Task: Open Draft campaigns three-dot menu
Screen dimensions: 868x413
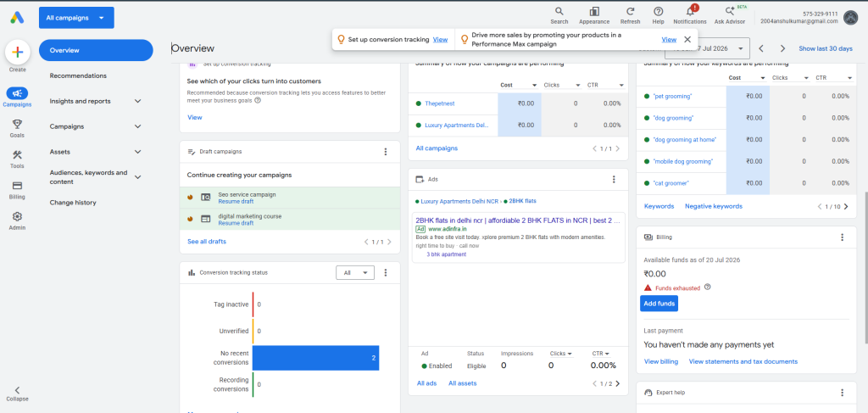Action: [x=386, y=152]
